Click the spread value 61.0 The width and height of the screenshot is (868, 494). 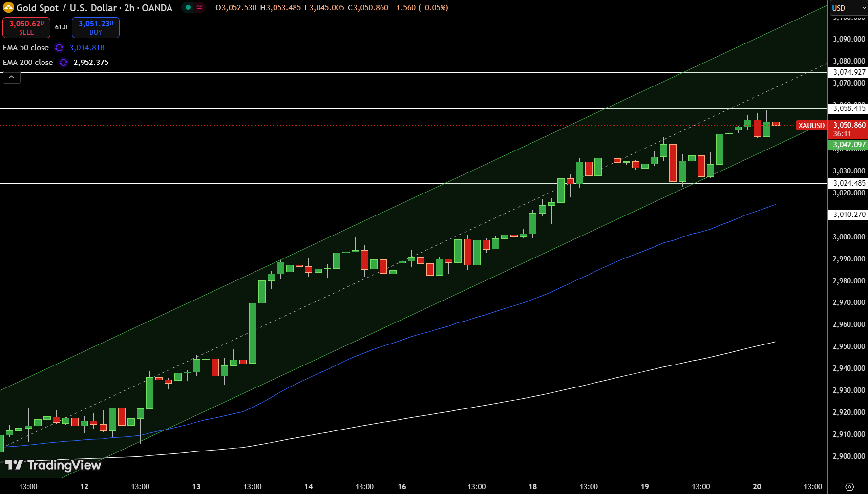[x=61, y=27]
